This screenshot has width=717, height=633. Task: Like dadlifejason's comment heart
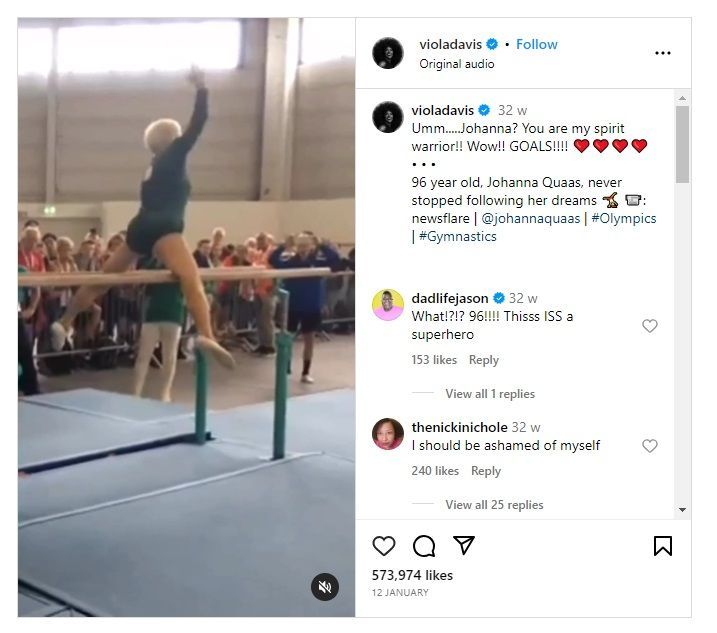coord(650,326)
